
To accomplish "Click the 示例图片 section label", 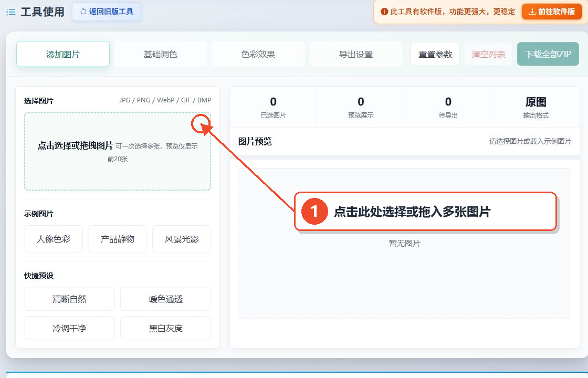I will click(x=39, y=214).
